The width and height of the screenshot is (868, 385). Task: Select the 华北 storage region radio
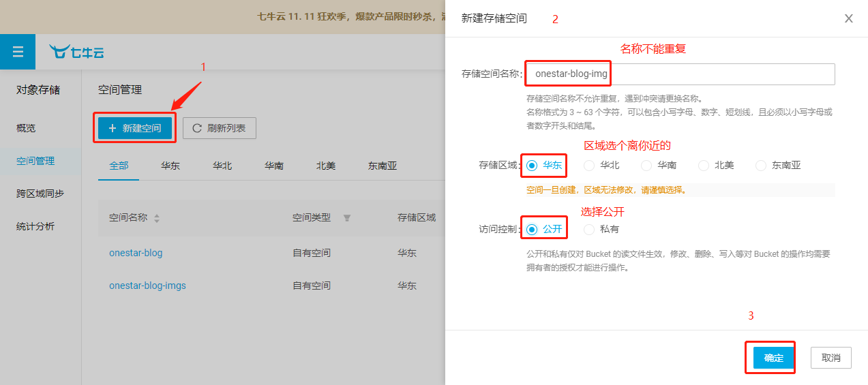pos(589,165)
